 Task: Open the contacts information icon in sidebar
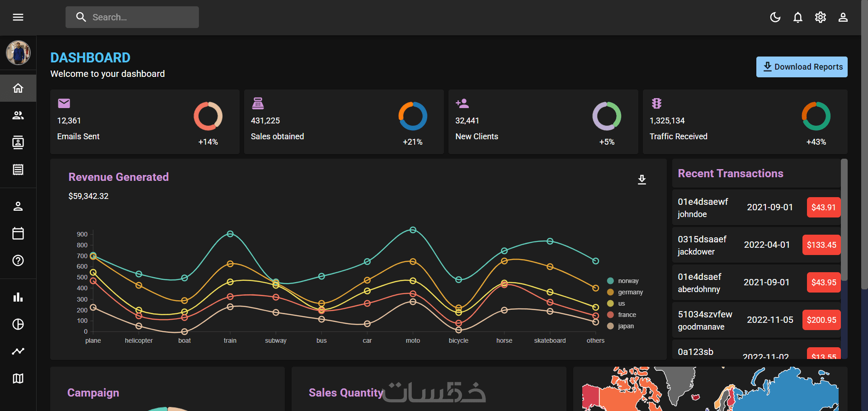pos(18,142)
